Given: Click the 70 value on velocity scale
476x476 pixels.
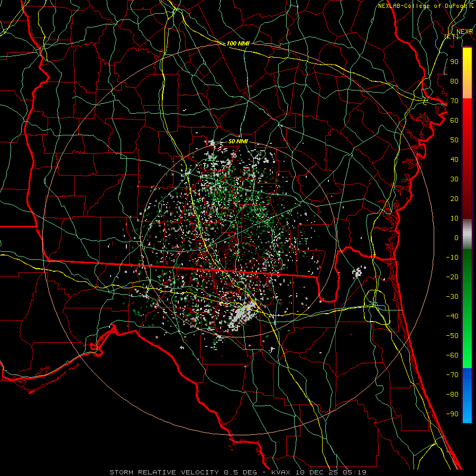Looking at the screenshot, I should [454, 101].
